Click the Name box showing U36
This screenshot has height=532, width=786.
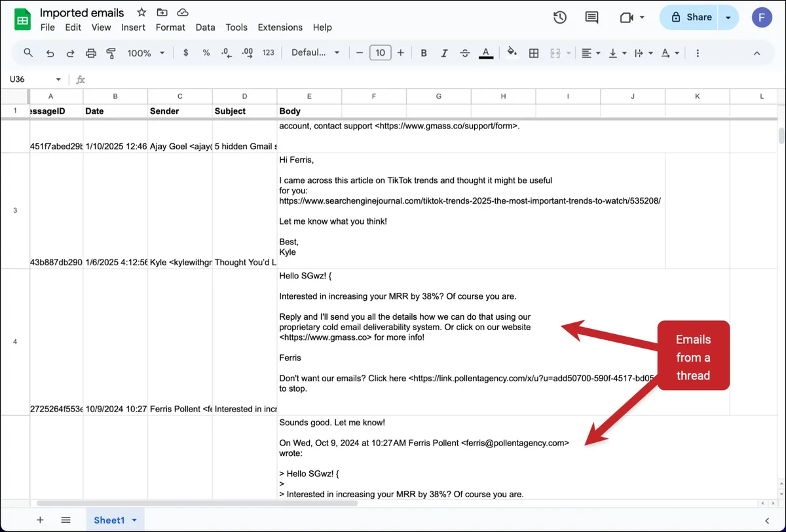tap(29, 79)
